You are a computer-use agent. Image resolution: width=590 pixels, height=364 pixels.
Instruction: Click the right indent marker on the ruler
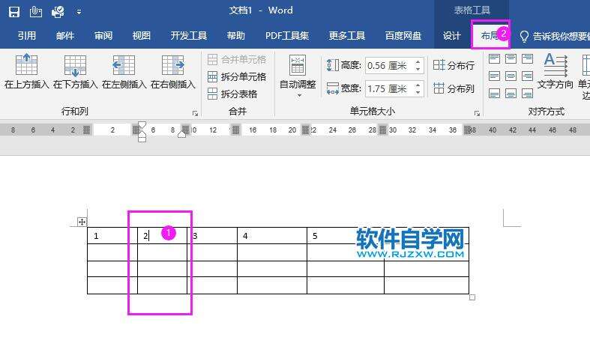(181, 134)
